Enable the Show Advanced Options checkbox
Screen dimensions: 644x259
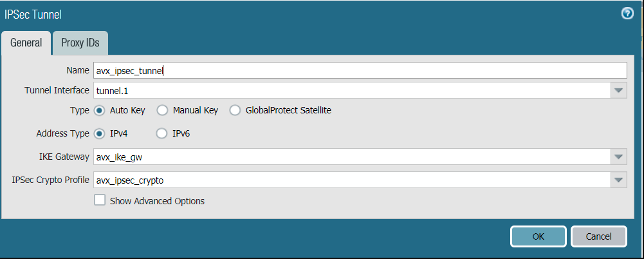pyautogui.click(x=99, y=200)
